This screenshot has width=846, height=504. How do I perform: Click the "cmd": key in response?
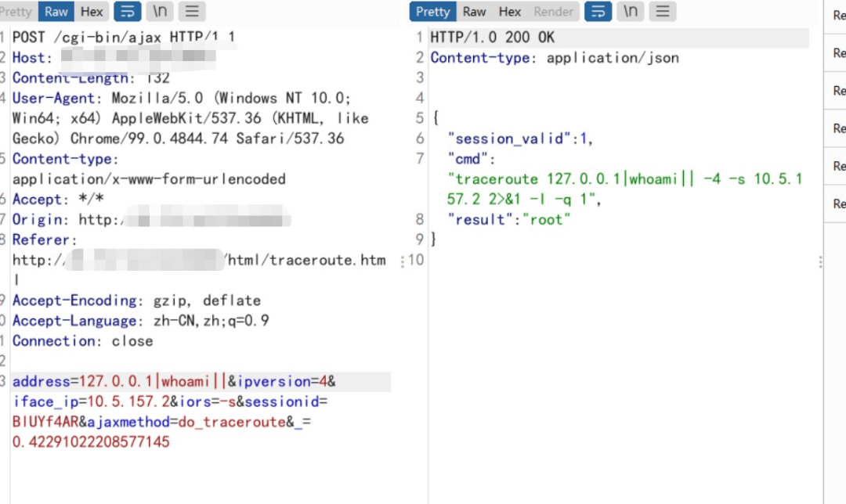pos(471,159)
